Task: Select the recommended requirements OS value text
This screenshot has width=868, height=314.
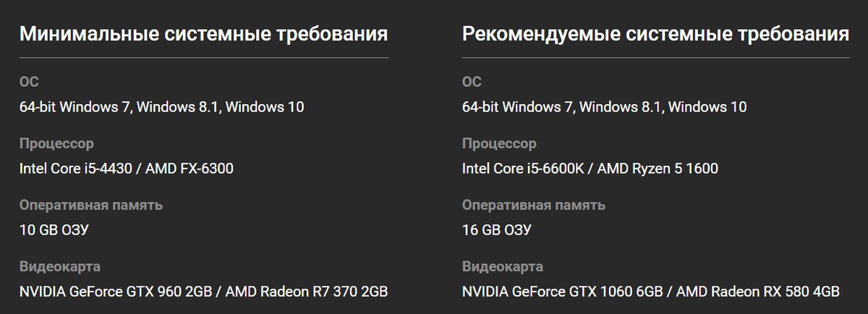Action: (x=604, y=107)
